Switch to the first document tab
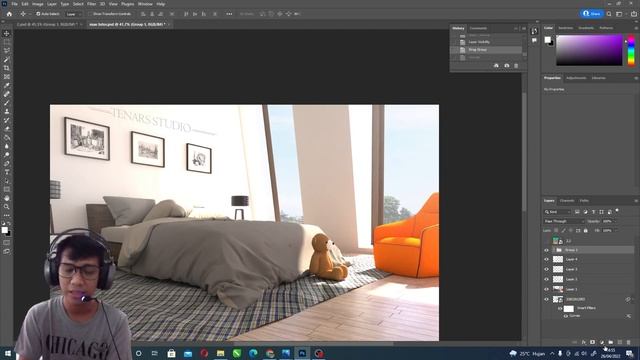This screenshot has height=360, width=640. tap(47, 24)
